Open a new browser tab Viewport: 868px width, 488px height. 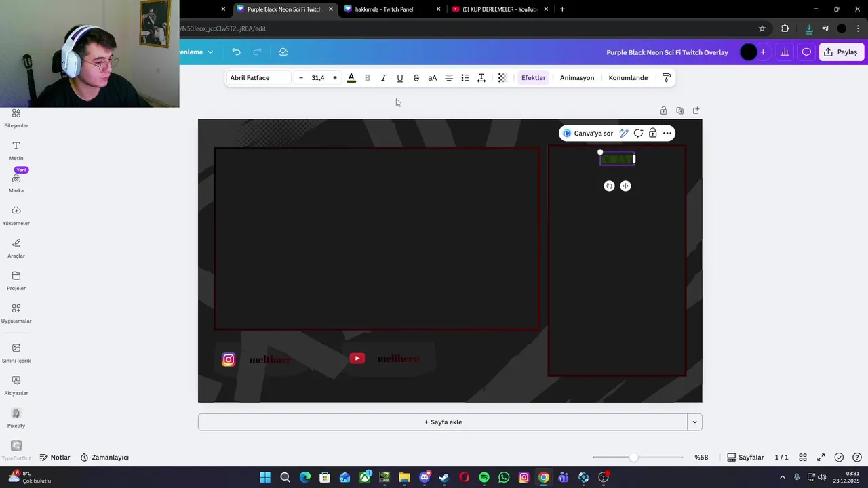pyautogui.click(x=562, y=9)
